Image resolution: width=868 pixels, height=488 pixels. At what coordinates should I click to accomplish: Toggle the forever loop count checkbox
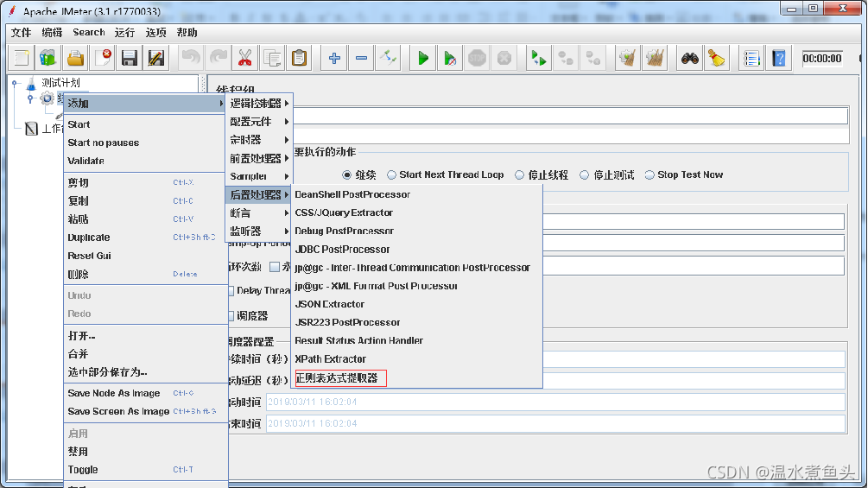click(275, 267)
